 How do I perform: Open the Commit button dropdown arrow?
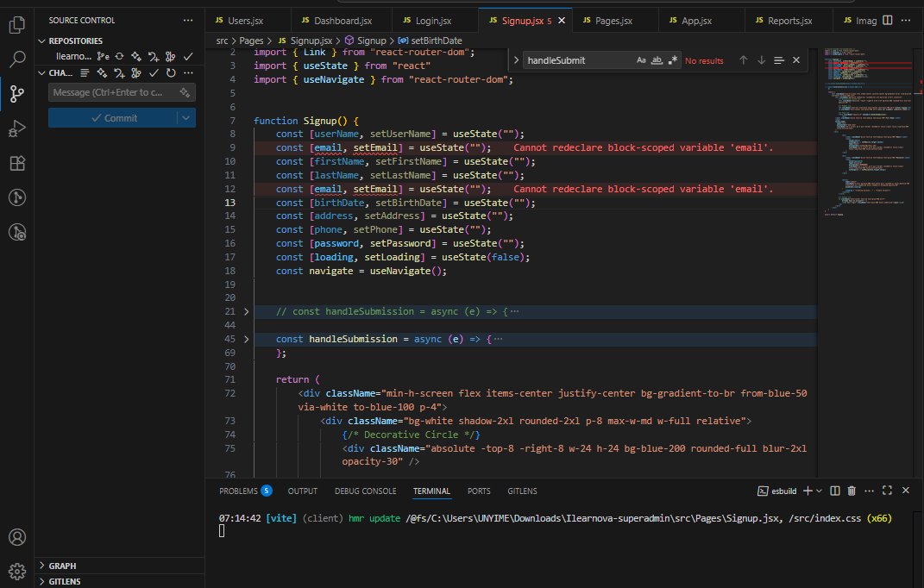pos(185,118)
